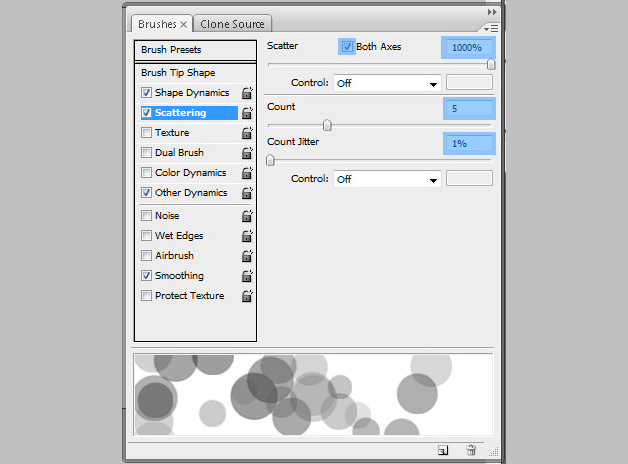This screenshot has width=628, height=464.
Task: Create a new brush preset icon
Action: pos(443,450)
